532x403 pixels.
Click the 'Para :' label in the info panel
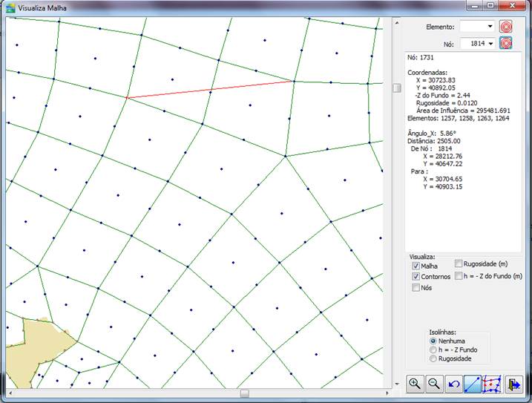pos(419,171)
